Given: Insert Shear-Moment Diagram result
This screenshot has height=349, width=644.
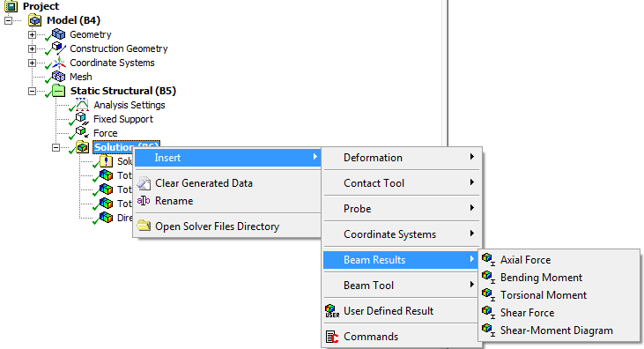Looking at the screenshot, I should point(559,330).
